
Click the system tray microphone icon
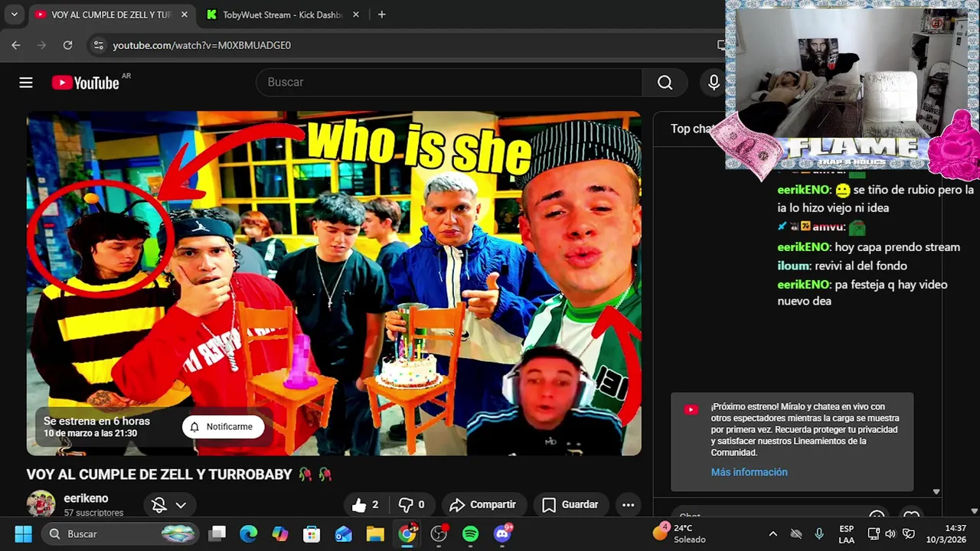tap(819, 533)
